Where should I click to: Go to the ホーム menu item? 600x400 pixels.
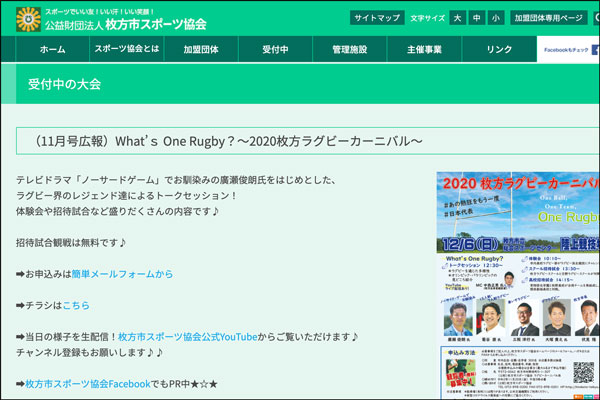coord(52,49)
